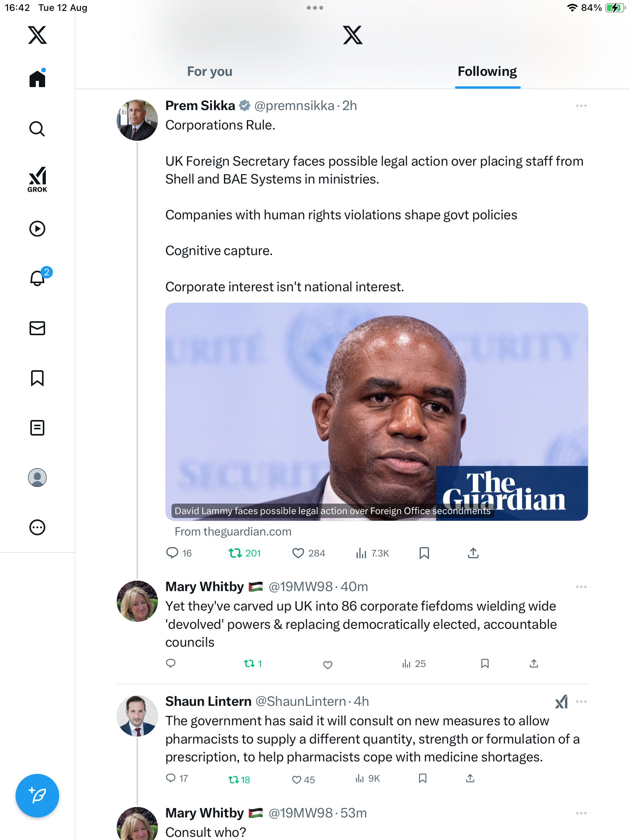Repost Shaun Lintern's pharmacists post
The height and width of the screenshot is (840, 630).
tap(234, 779)
